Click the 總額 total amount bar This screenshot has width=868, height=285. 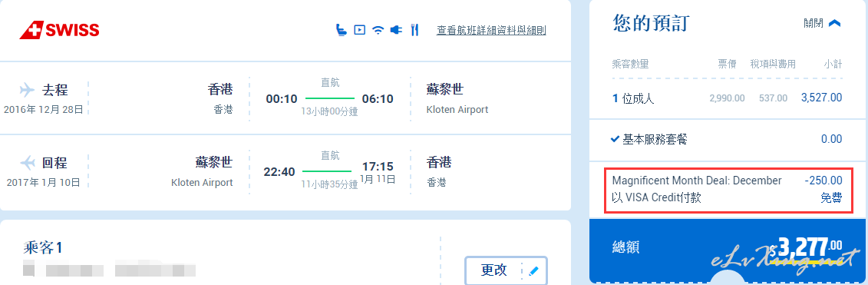(728, 247)
